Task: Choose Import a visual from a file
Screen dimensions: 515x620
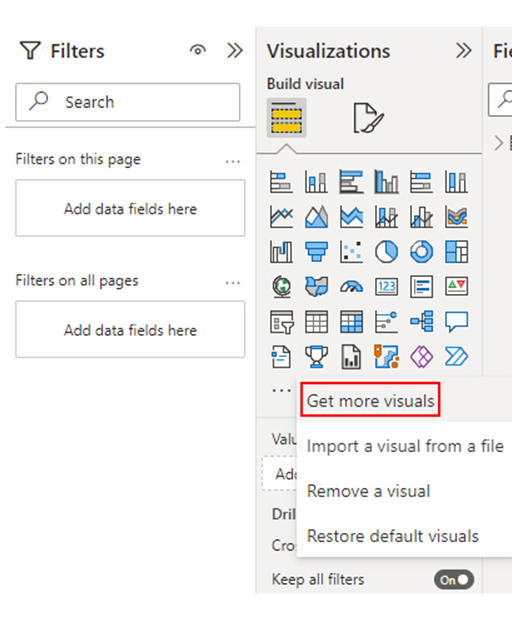Action: pos(405,446)
